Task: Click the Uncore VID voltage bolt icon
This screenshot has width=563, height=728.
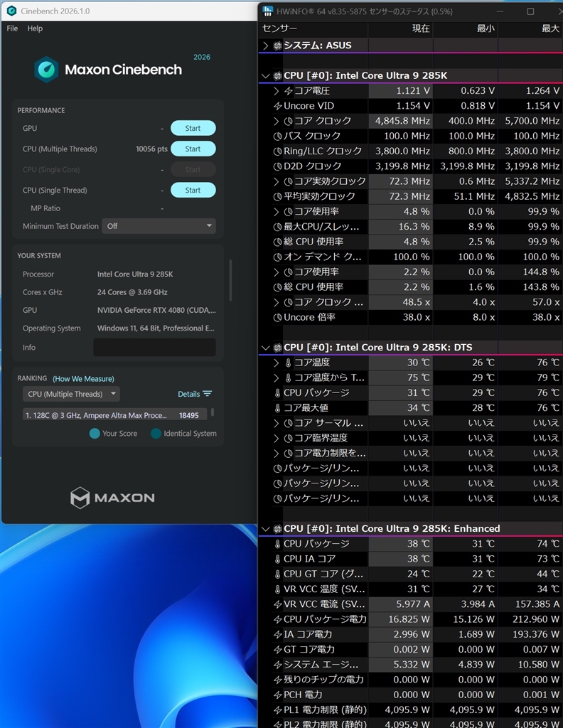Action: [x=277, y=106]
